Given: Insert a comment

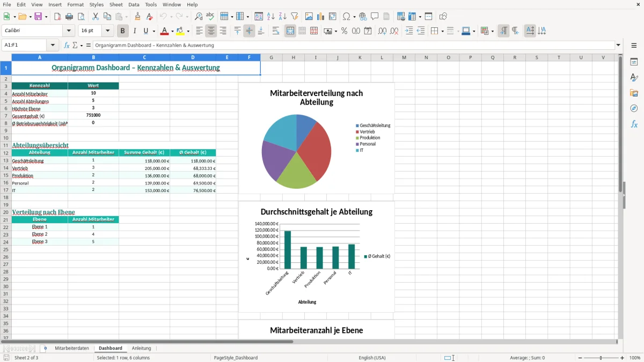Looking at the screenshot, I should tap(375, 17).
